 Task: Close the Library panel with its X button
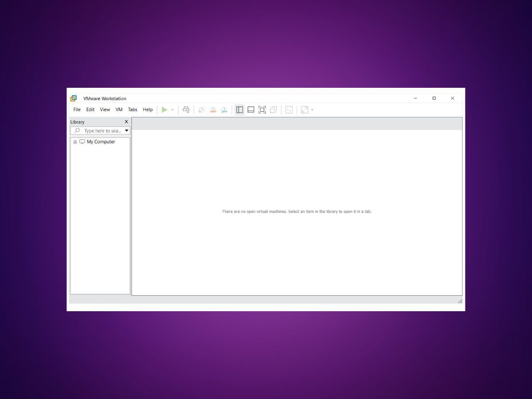pyautogui.click(x=126, y=121)
